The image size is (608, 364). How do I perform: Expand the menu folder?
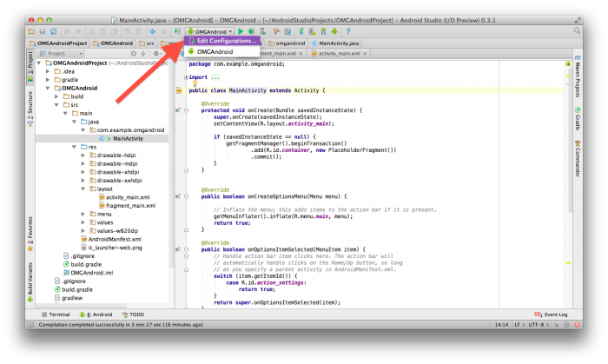83,214
